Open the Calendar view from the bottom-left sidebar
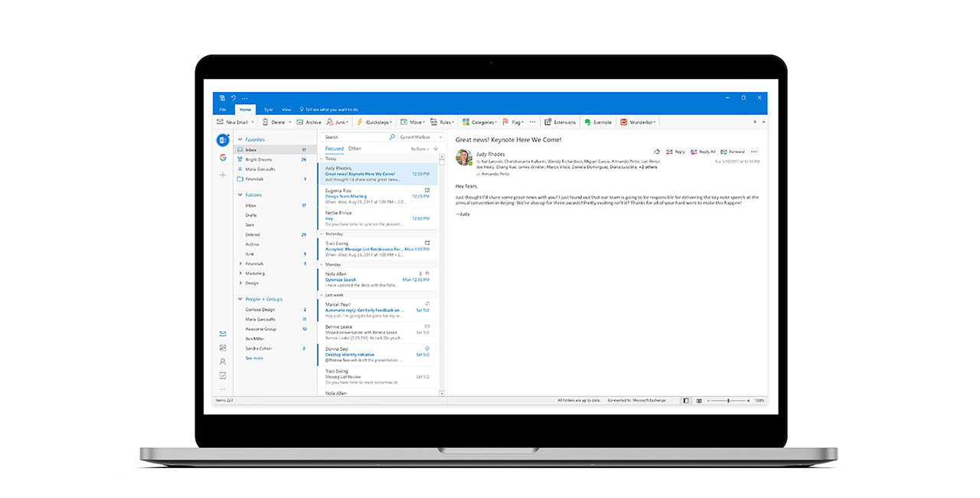Screen dimensions: 980x498 [x=223, y=347]
